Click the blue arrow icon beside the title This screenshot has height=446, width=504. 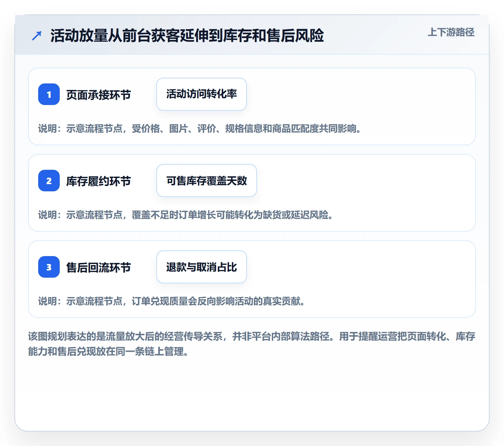point(37,36)
